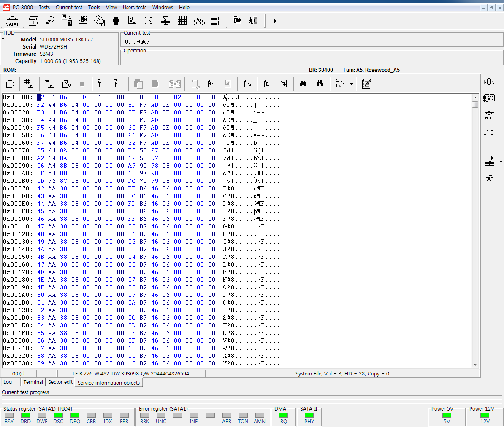Click the hex editor scrollbar down arrow
This screenshot has height=427, width=504.
click(x=475, y=365)
